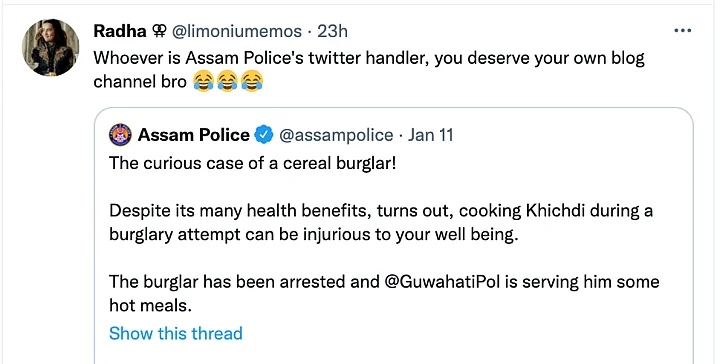Click the Assam Police logo avatar

[x=121, y=135]
